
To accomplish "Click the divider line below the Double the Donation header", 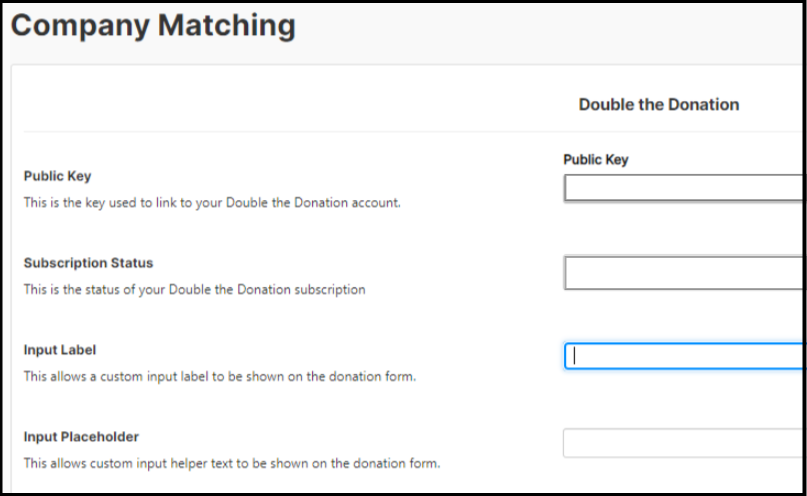I will [x=400, y=131].
